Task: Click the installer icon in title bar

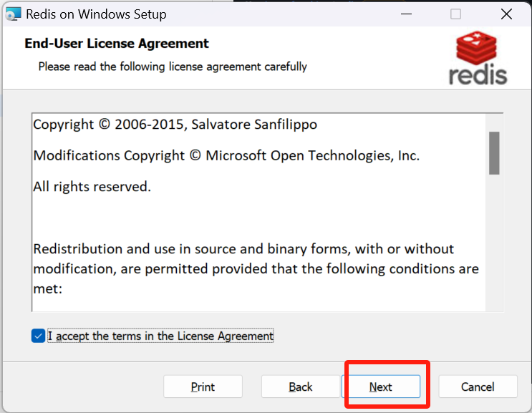Action: 14,14
